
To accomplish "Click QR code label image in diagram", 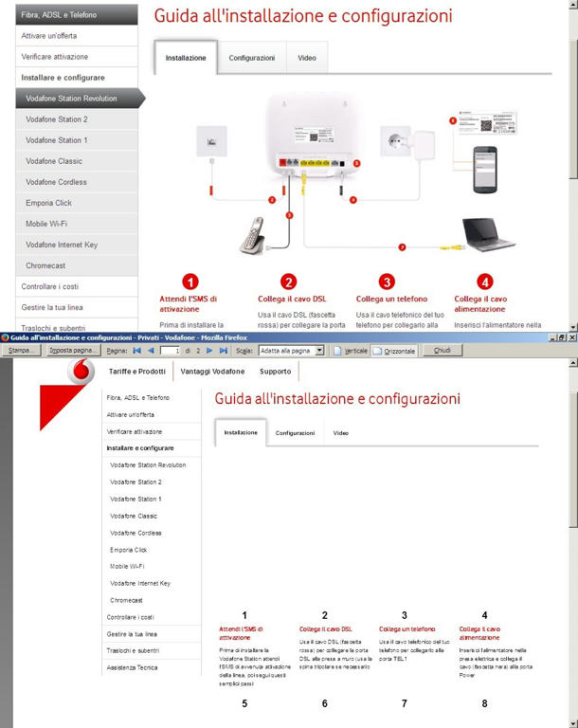I will pyautogui.click(x=486, y=123).
